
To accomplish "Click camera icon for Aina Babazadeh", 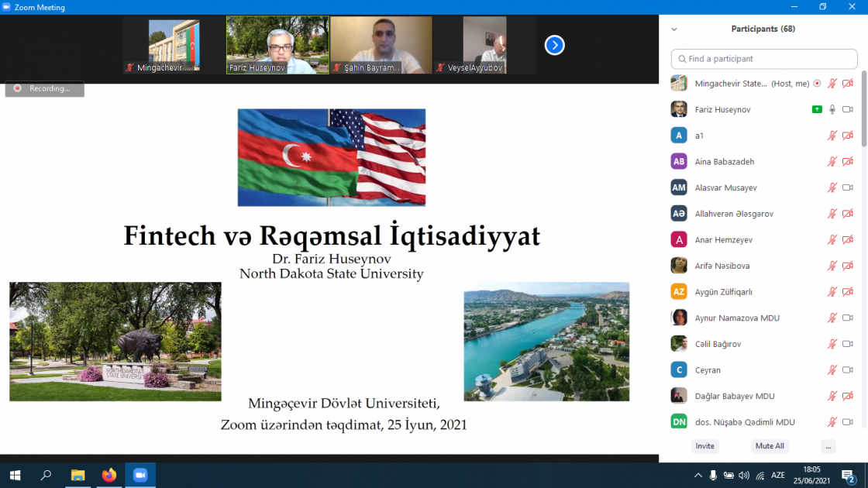I will tap(848, 162).
